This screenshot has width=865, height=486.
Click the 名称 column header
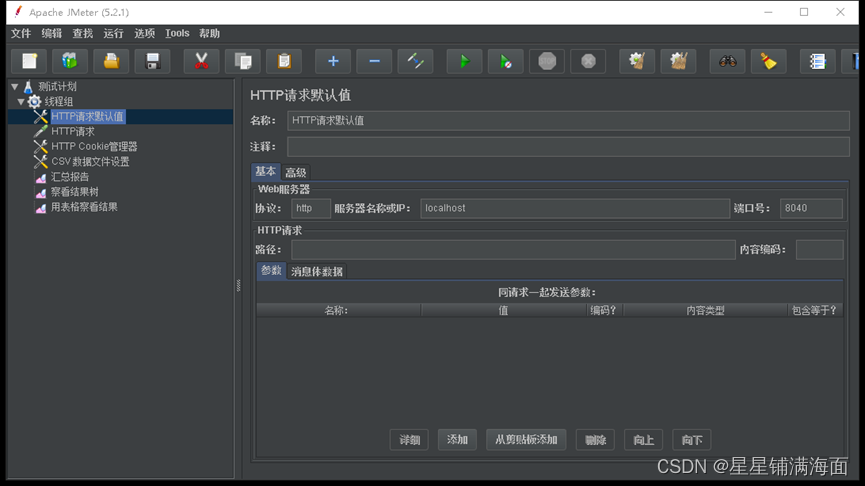pos(338,311)
